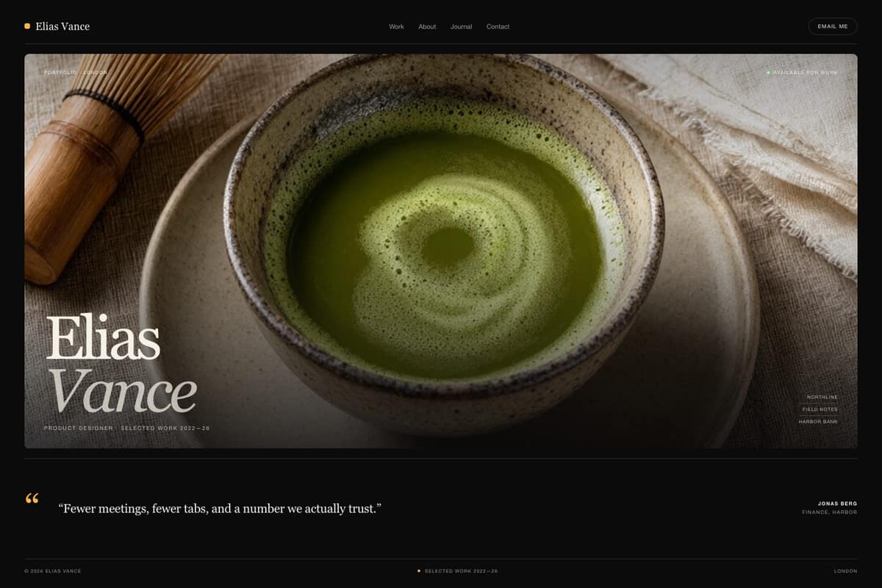Click the large Elias Vance hero title
This screenshot has height=588, width=882.
point(121,365)
